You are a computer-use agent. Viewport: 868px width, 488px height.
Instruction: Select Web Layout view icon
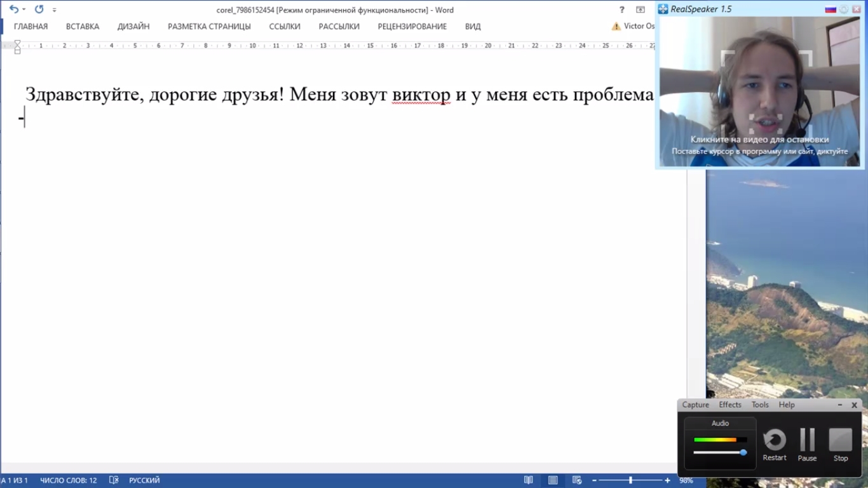577,480
